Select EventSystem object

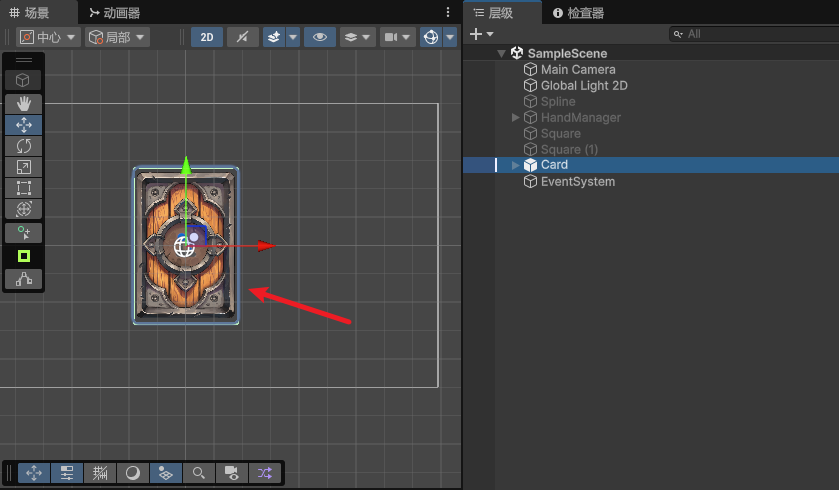tap(577, 182)
